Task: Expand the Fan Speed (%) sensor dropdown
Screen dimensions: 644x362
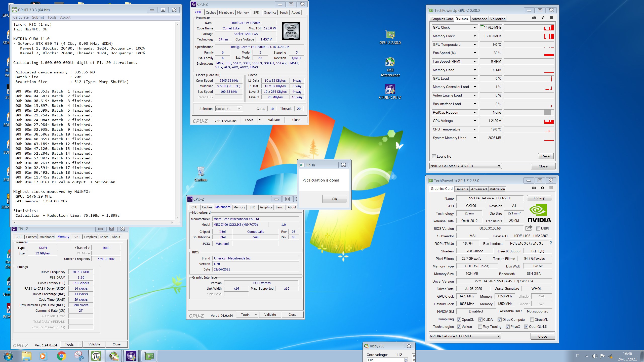Action: coord(475,53)
